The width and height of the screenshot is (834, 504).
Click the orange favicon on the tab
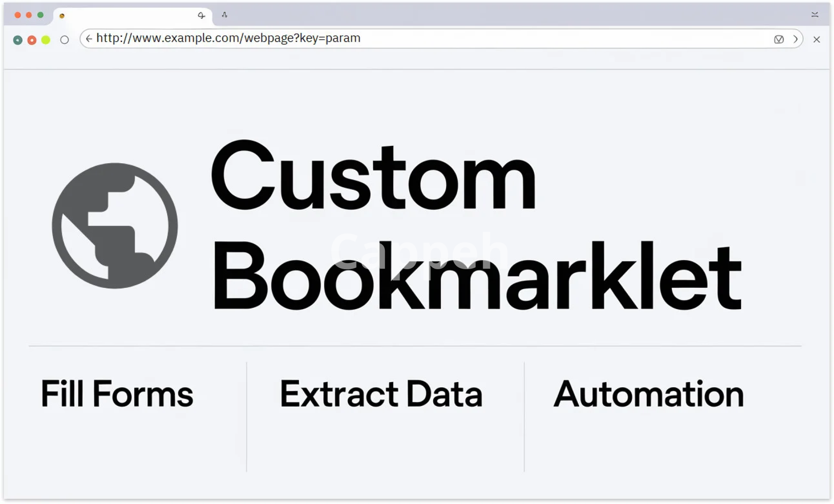(62, 16)
